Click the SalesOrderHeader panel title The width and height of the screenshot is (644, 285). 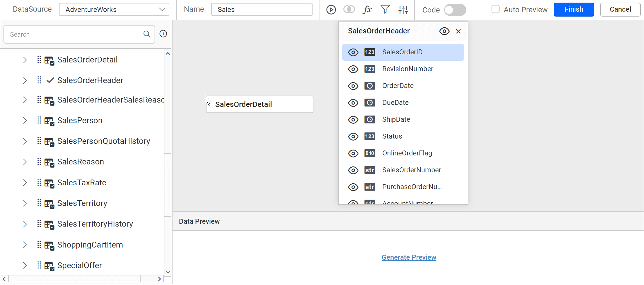point(379,31)
